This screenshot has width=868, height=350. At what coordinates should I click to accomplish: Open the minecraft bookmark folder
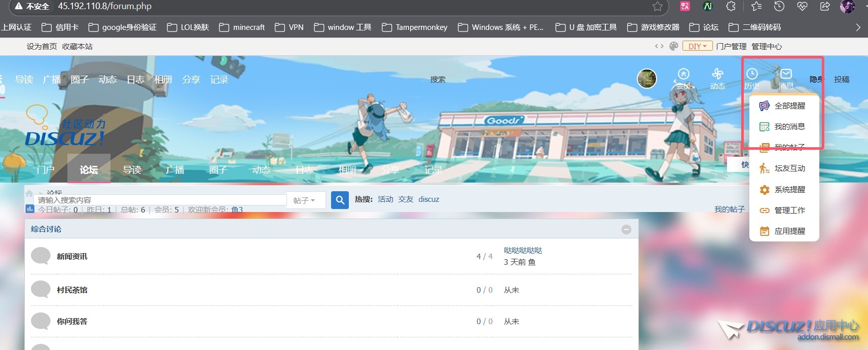tap(242, 27)
